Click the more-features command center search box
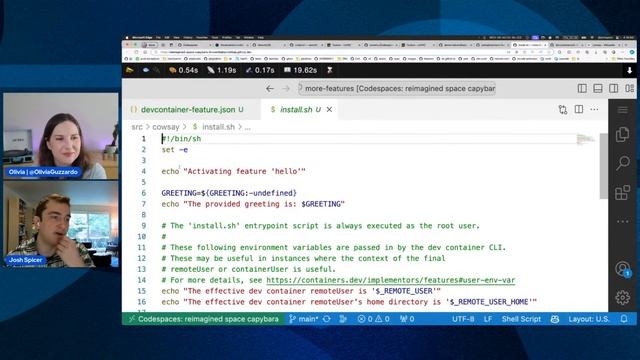640x360 pixels. tap(397, 89)
